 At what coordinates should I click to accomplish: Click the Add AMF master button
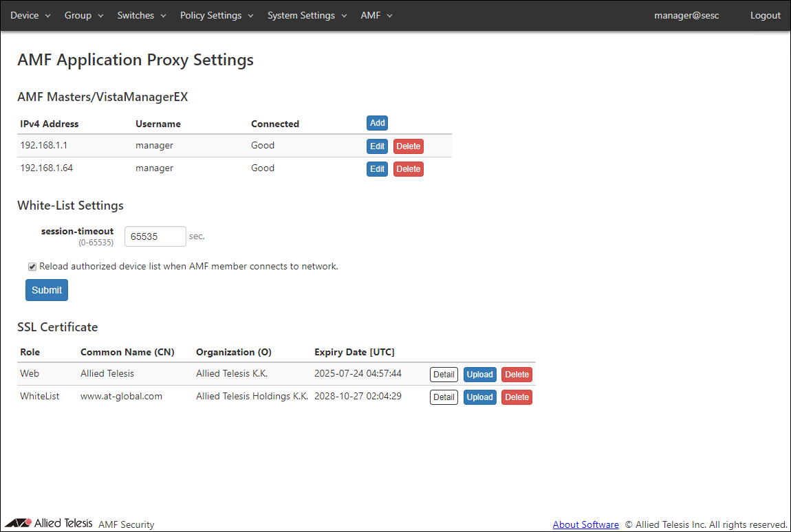pos(377,123)
